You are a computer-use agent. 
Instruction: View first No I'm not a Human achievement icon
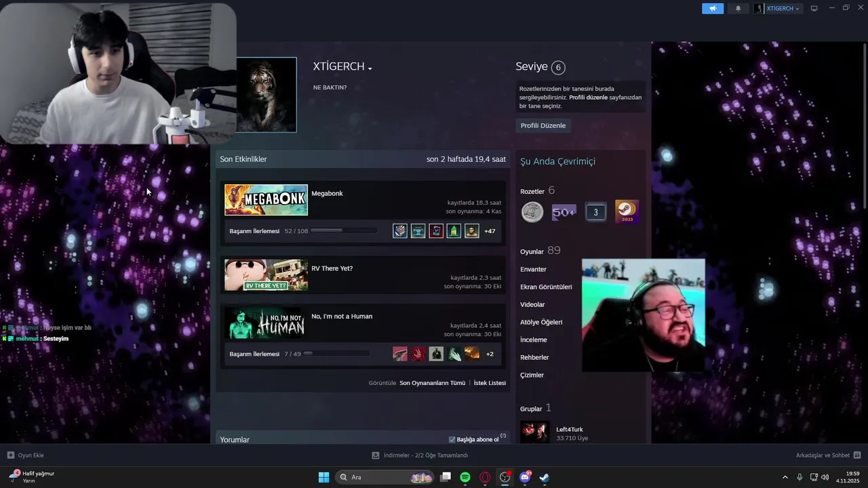coord(400,354)
